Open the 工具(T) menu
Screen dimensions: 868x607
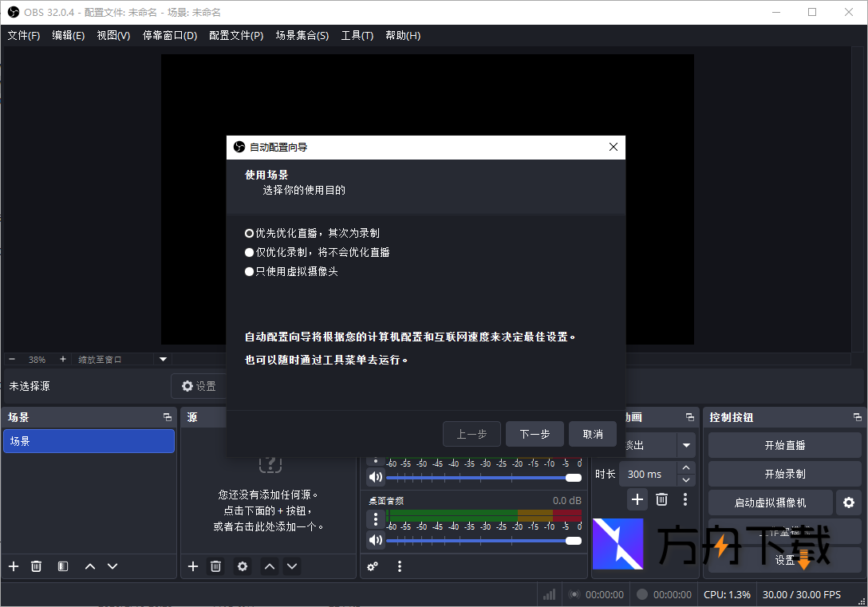(x=357, y=35)
